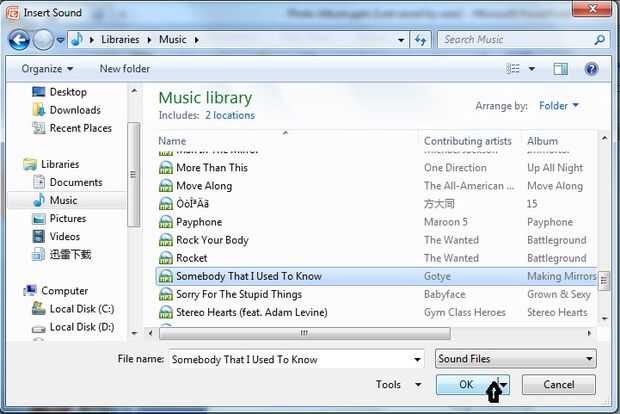This screenshot has height=414, width=620.
Task: Close the Insert Sound dialog
Action: coord(592,8)
